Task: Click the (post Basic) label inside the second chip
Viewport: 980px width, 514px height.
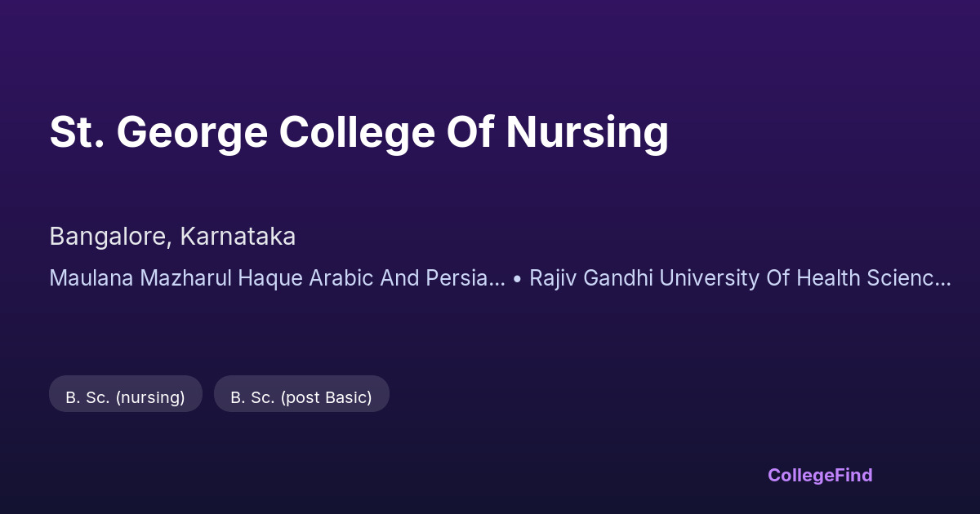Action: 327,397
